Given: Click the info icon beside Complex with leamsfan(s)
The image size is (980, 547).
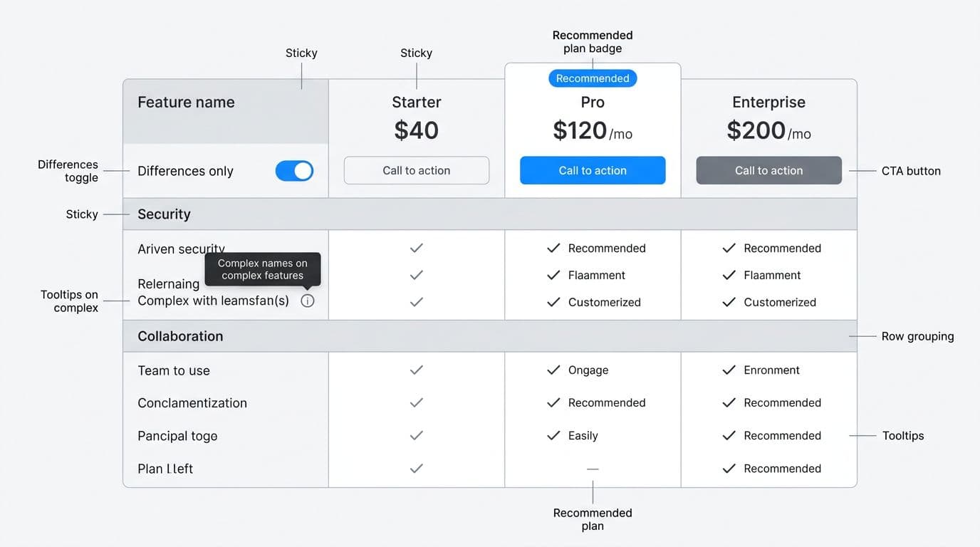Looking at the screenshot, I should click(307, 301).
